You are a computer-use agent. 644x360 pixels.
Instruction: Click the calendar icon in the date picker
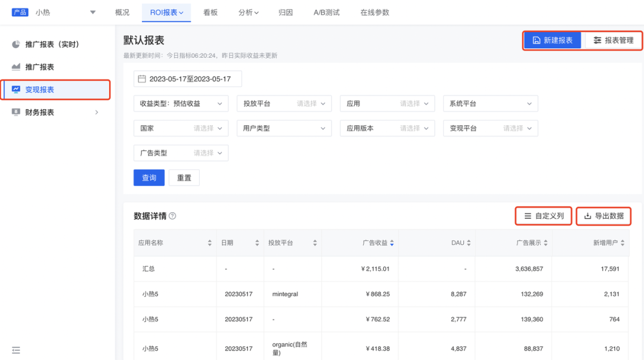143,78
